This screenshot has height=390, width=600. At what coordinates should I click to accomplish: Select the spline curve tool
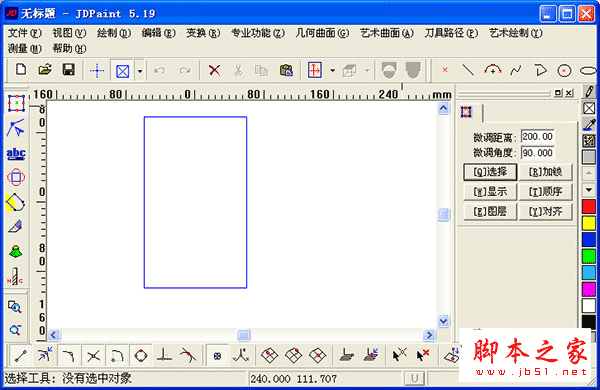pyautogui.click(x=516, y=70)
